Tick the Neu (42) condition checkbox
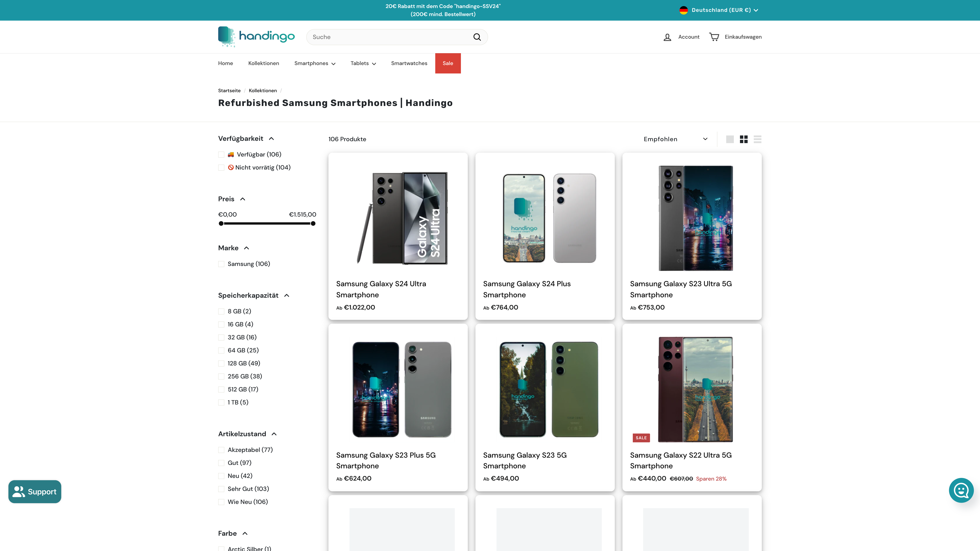The height and width of the screenshot is (551, 980). pyautogui.click(x=221, y=476)
